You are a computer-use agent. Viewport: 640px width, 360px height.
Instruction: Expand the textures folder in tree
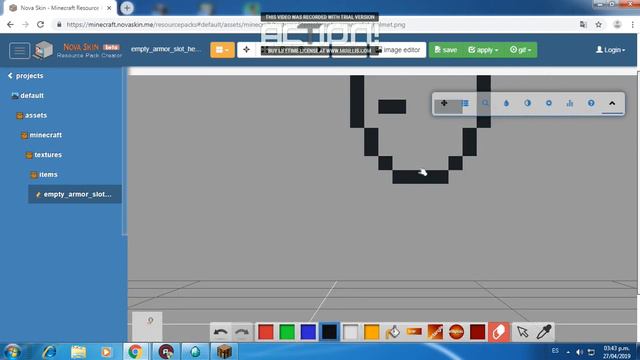(44, 155)
